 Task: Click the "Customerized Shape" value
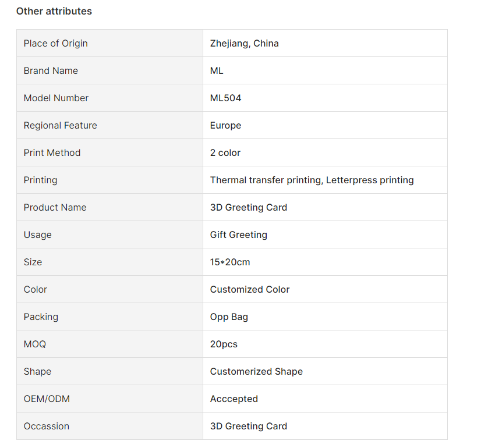[256, 371]
